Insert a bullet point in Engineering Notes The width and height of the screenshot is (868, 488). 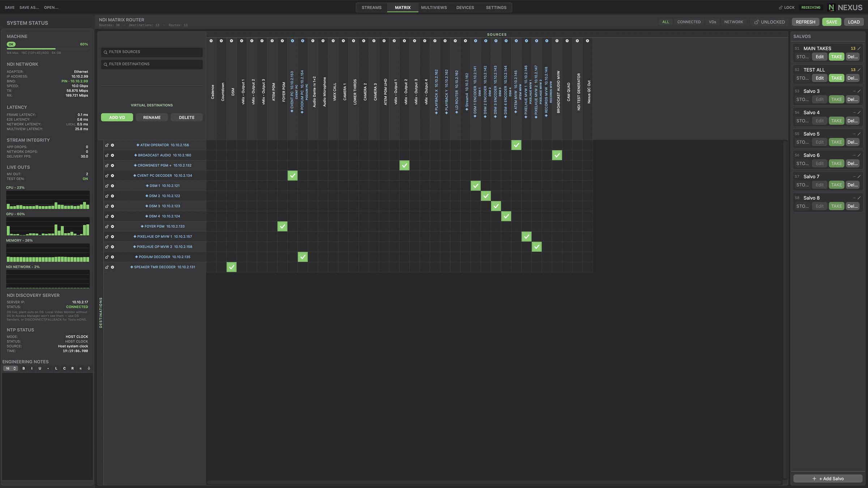[x=48, y=368]
